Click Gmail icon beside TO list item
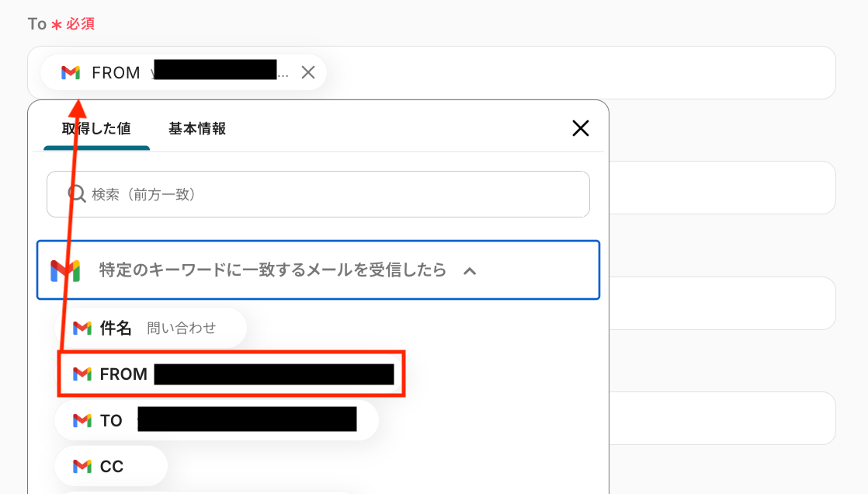This screenshot has width=868, height=494. point(82,420)
